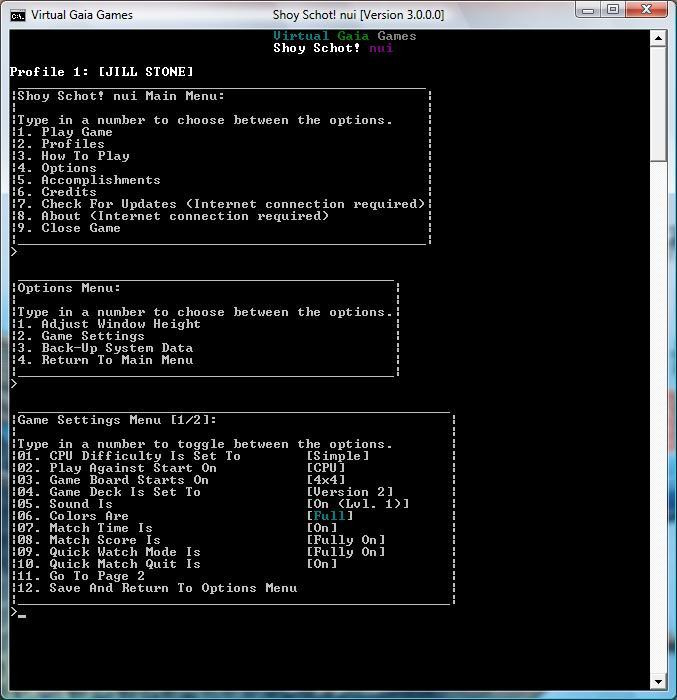
Task: Click the '[Simple]' value
Action: [338, 457]
